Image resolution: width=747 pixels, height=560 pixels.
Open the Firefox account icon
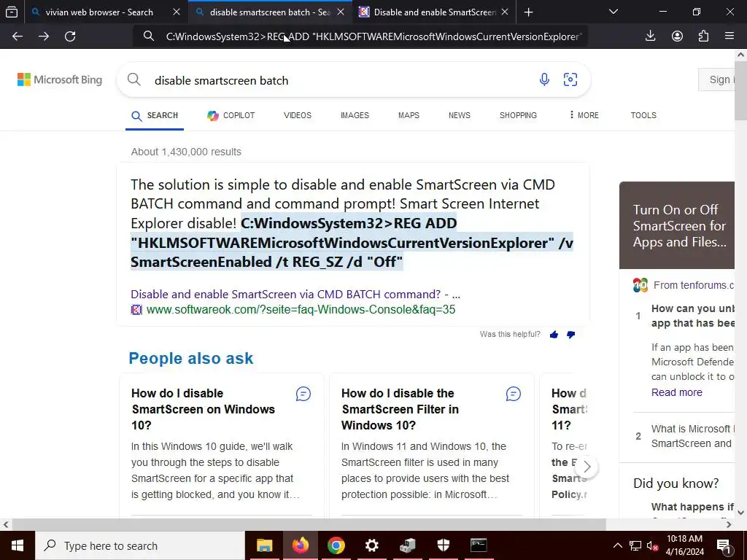pyautogui.click(x=677, y=36)
